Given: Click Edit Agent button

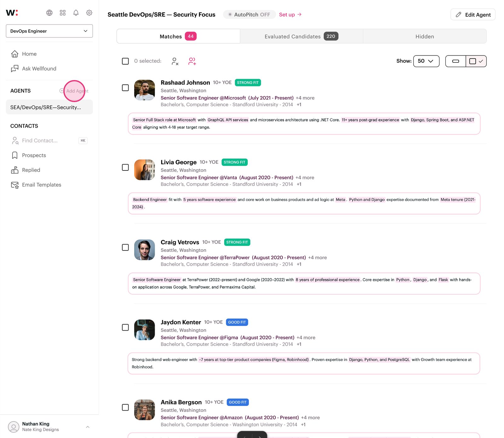Looking at the screenshot, I should [x=472, y=14].
